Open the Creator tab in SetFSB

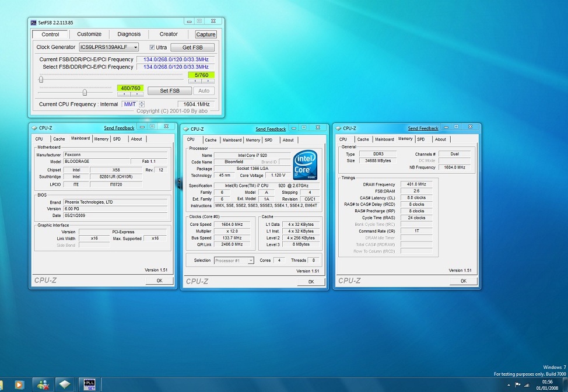[x=169, y=34]
